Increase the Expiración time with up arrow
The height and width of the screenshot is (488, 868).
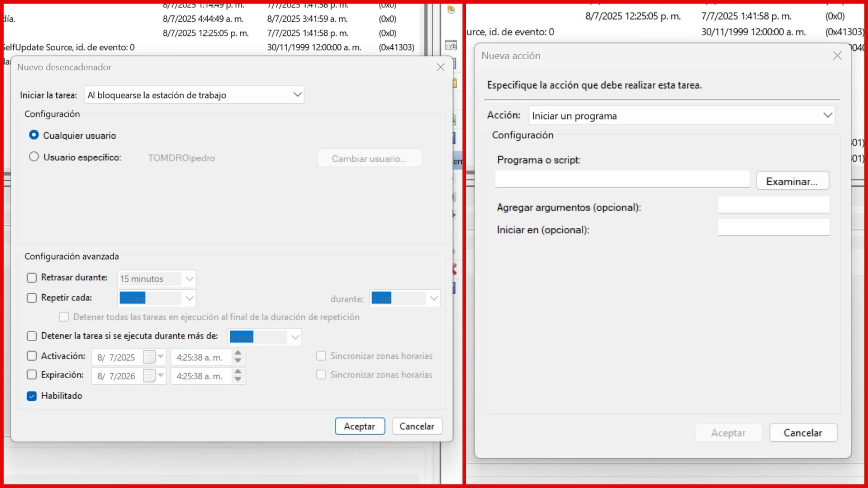point(238,372)
